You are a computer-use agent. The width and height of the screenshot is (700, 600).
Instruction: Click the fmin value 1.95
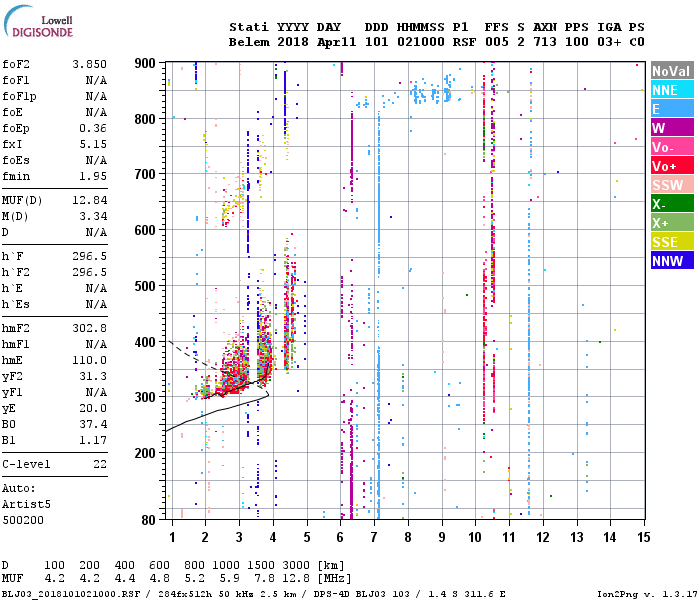tap(93, 176)
